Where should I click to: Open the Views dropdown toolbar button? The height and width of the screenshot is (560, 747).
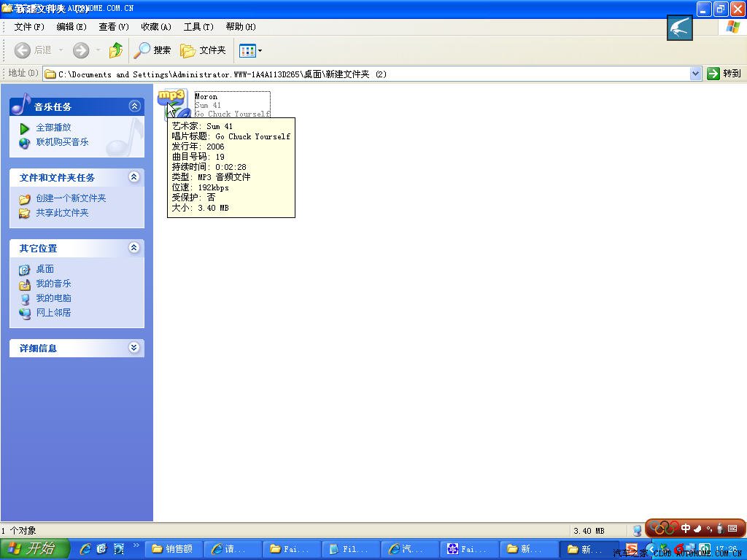250,50
